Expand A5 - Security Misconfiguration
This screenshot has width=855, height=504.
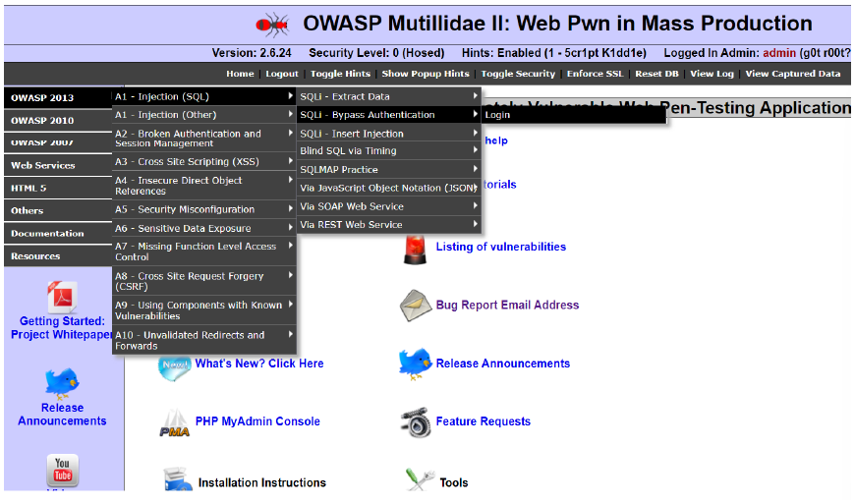204,209
